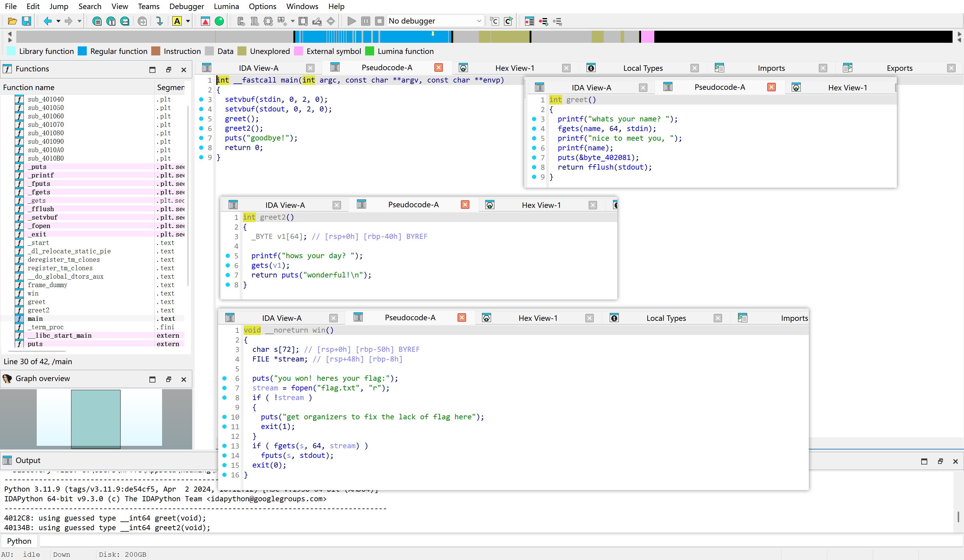The width and height of the screenshot is (964, 560).
Task: Click the array squares toolbar icon
Action: point(282,21)
